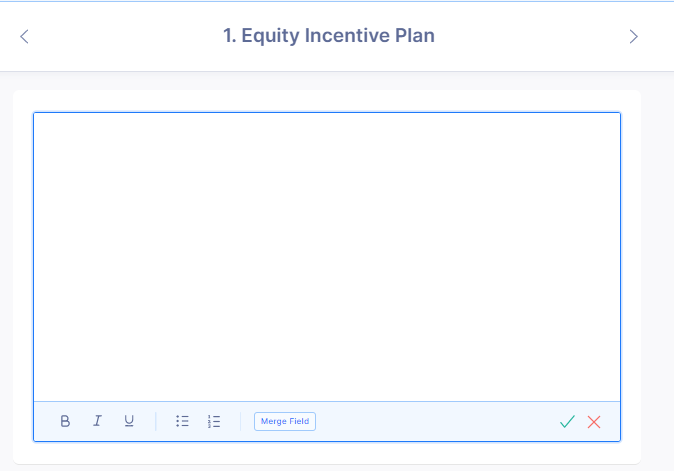Toggle bold formatting in the editor toolbar
674x471 pixels.
[x=65, y=421]
